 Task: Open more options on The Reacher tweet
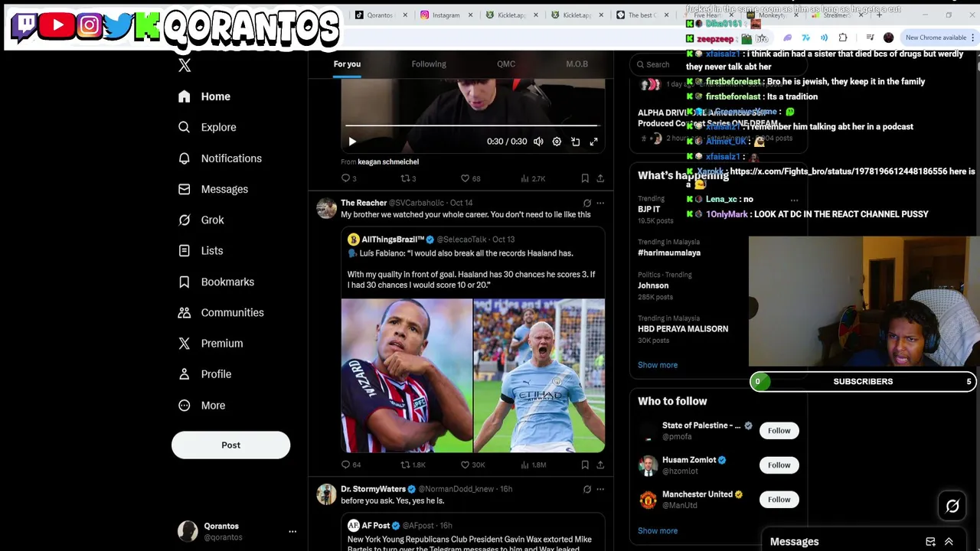(600, 203)
